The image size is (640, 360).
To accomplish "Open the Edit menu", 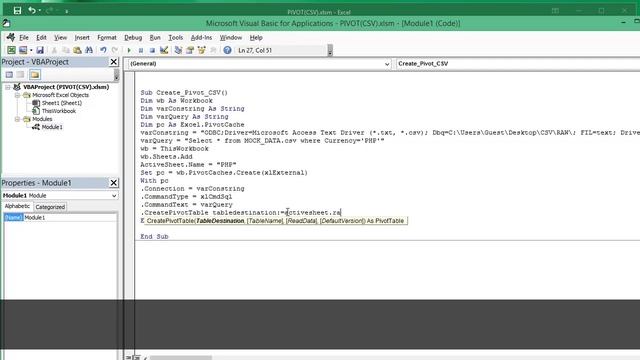I will point(41,38).
